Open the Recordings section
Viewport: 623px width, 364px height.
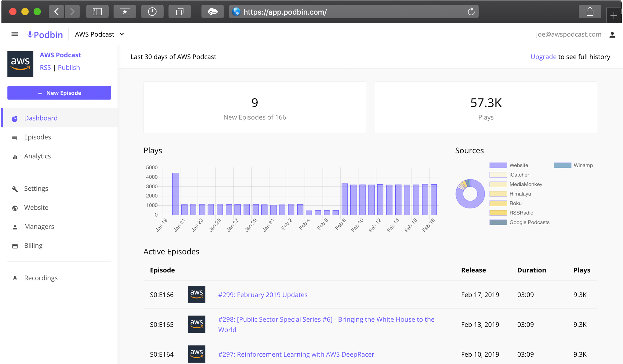point(41,278)
